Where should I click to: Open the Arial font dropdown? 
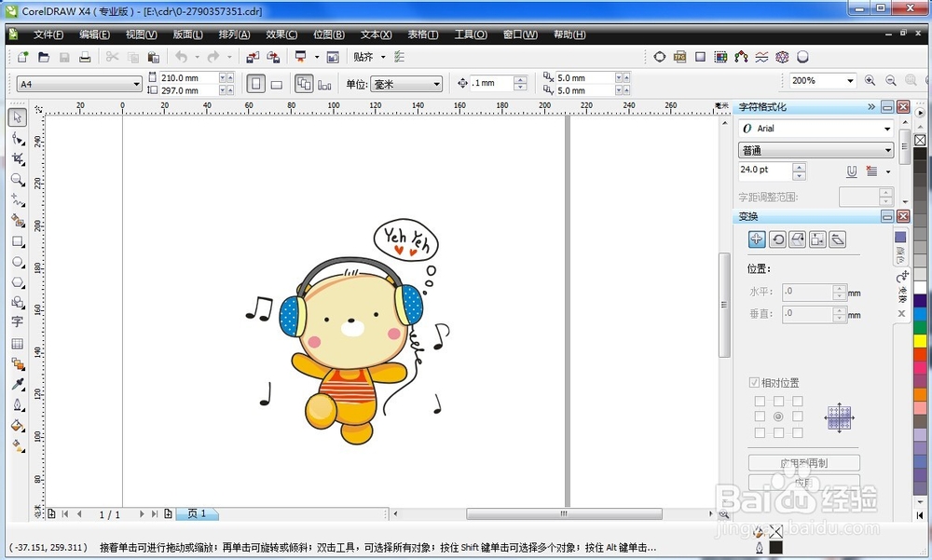point(887,129)
